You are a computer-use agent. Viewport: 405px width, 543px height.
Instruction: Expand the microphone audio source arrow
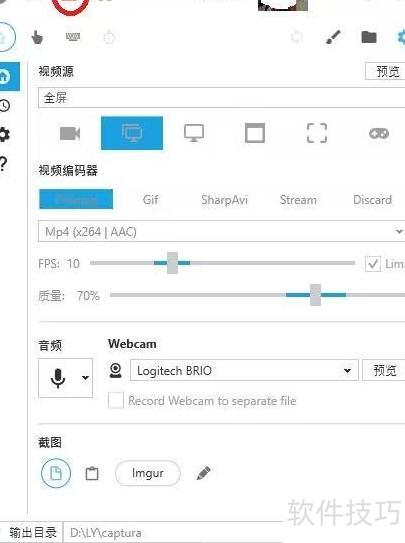85,377
